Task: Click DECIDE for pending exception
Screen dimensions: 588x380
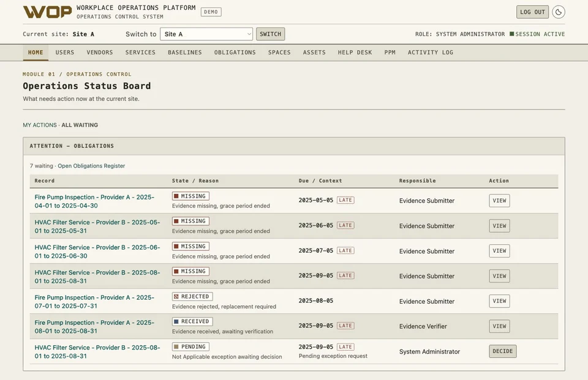Action: coord(502,351)
